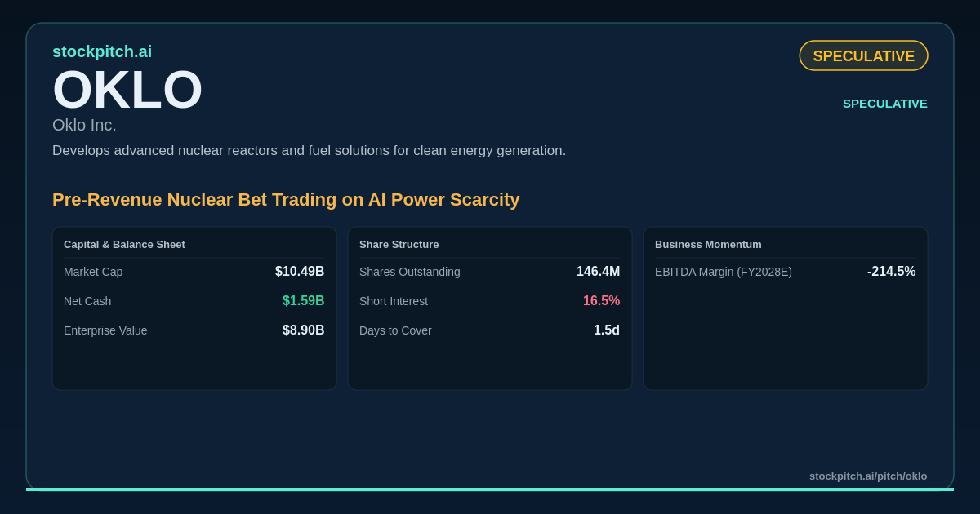Viewport: 980px width, 514px height.
Task: Click the $1.59B net cash value
Action: click(304, 301)
